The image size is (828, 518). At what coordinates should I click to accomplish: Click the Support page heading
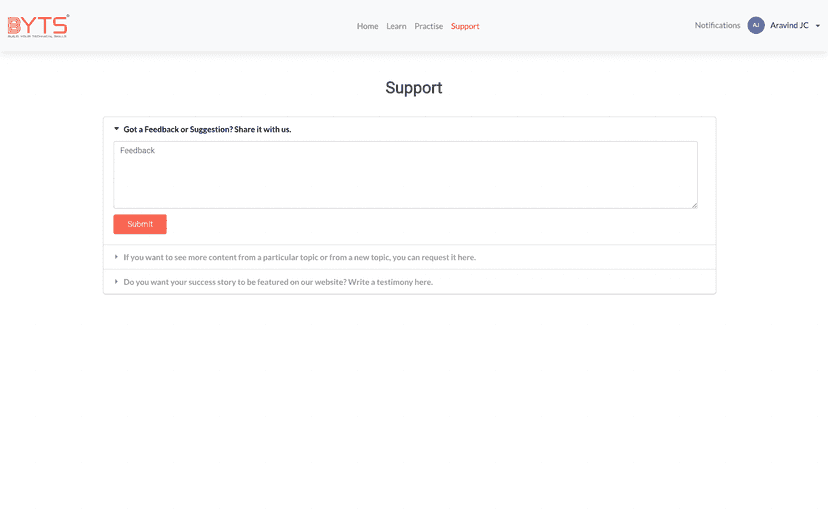[x=413, y=88]
